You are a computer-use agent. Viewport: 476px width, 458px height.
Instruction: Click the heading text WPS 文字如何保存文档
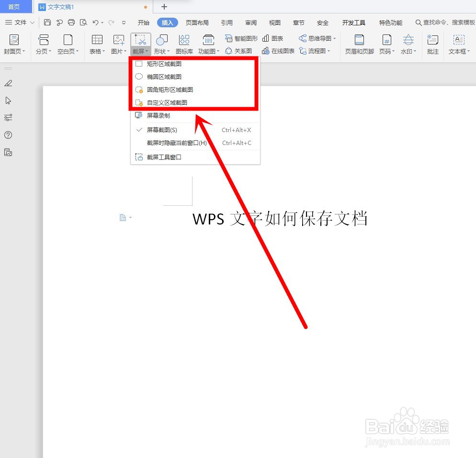[x=280, y=218]
